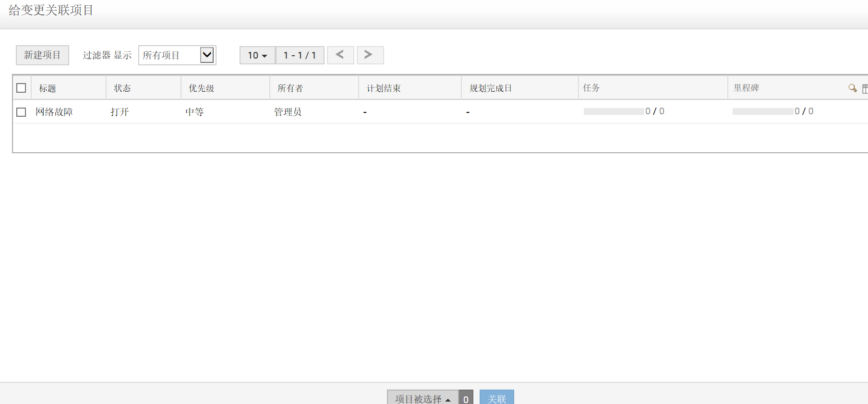Viewport: 868px width, 404px height.
Task: Click the 中等 priority cell
Action: click(x=195, y=112)
